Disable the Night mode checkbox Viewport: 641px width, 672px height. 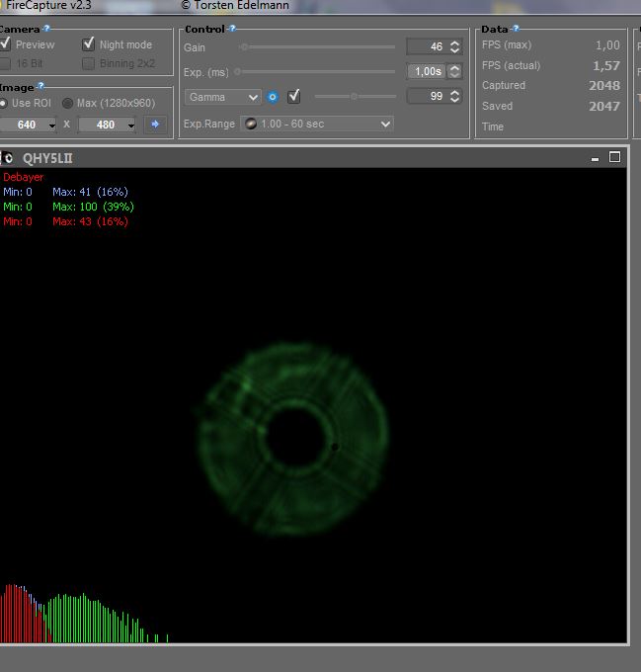[x=89, y=44]
